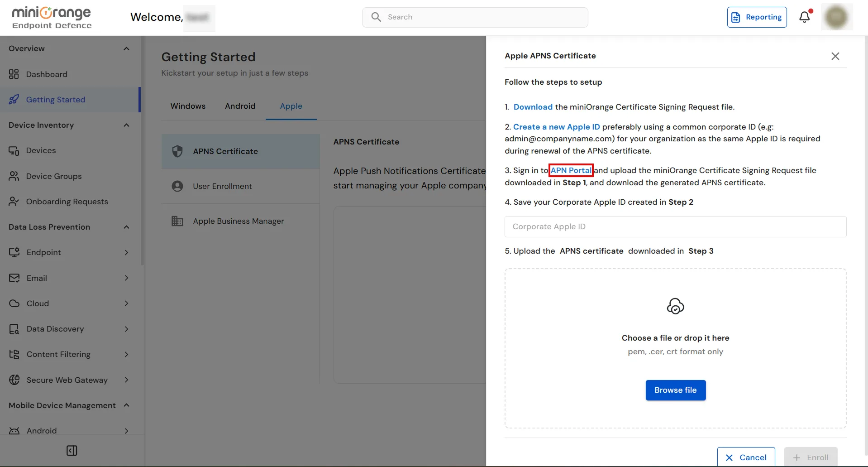The width and height of the screenshot is (868, 467).
Task: Click the Enroll button
Action: click(x=811, y=457)
